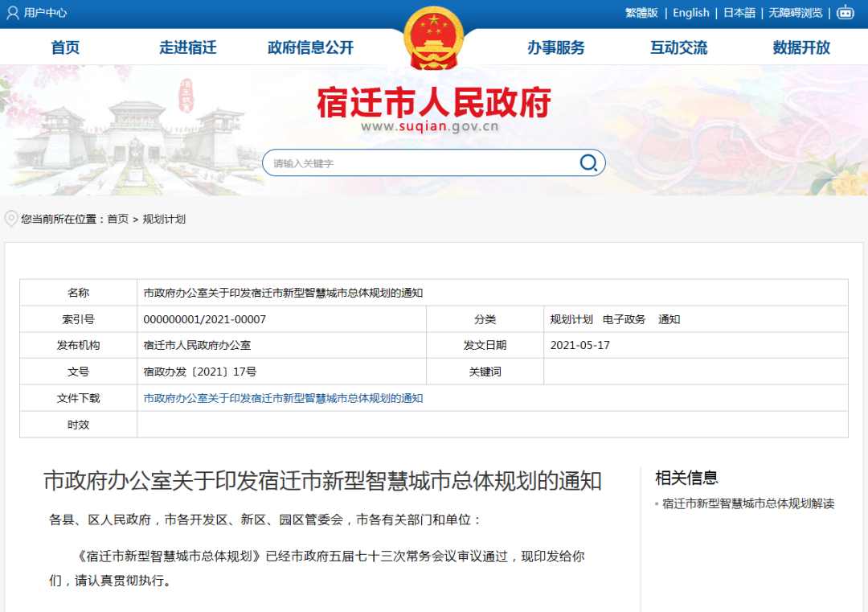The image size is (868, 612).
Task: Click the location pin icon
Action: (11, 219)
